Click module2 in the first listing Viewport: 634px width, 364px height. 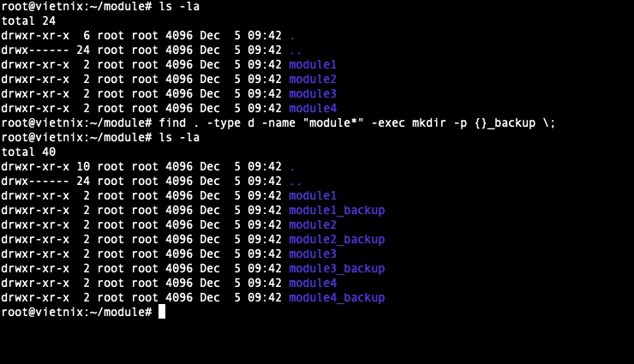[313, 79]
